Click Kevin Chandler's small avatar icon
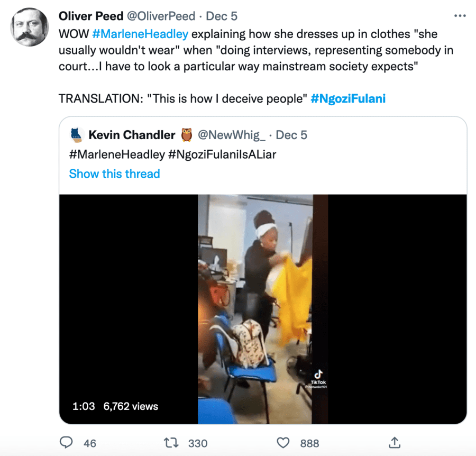 77,135
